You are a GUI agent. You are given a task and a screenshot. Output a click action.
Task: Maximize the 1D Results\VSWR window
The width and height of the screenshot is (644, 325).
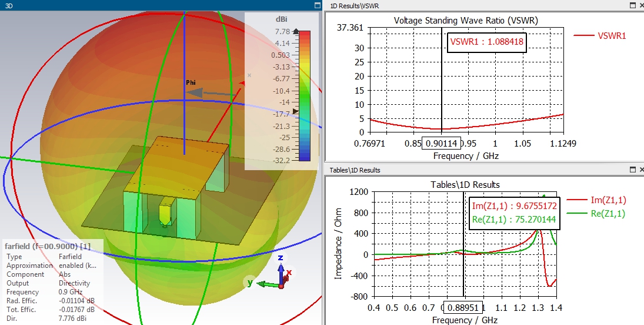(x=632, y=5)
